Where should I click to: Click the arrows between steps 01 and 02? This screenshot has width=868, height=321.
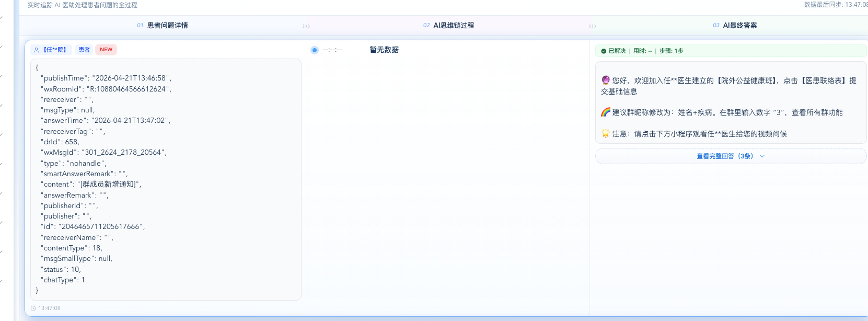click(x=306, y=26)
